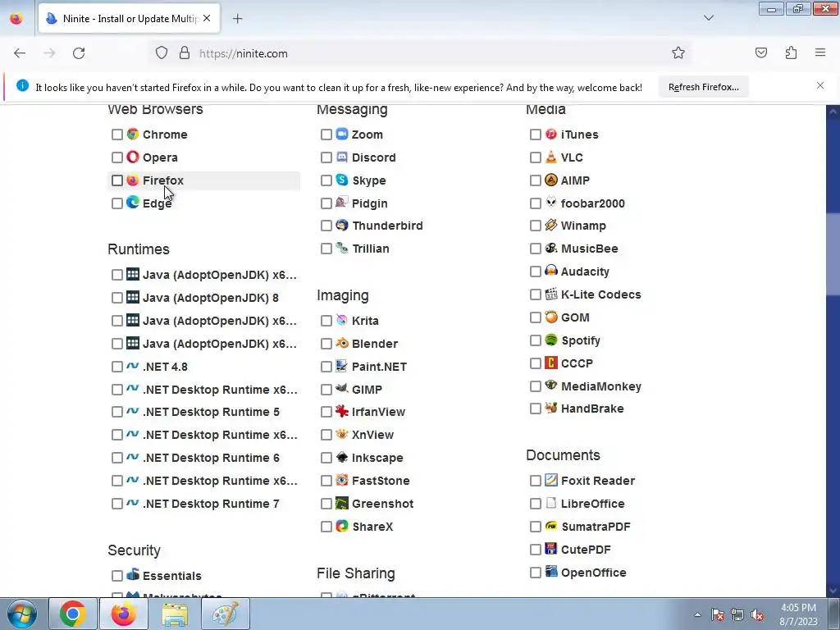This screenshot has height=630, width=840.
Task: Go back to the previous page
Action: tap(20, 53)
